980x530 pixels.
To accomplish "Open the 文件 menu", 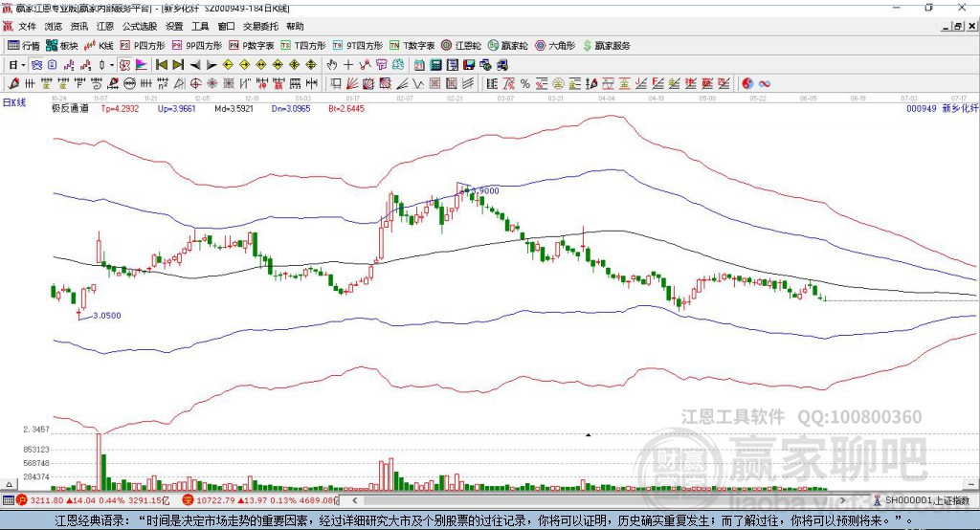I will pyautogui.click(x=27, y=26).
